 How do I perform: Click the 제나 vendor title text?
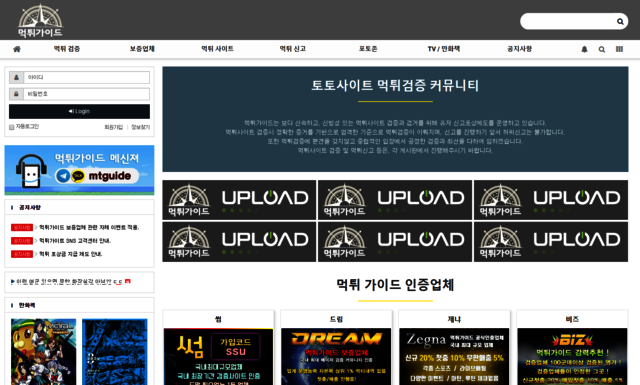(x=454, y=319)
